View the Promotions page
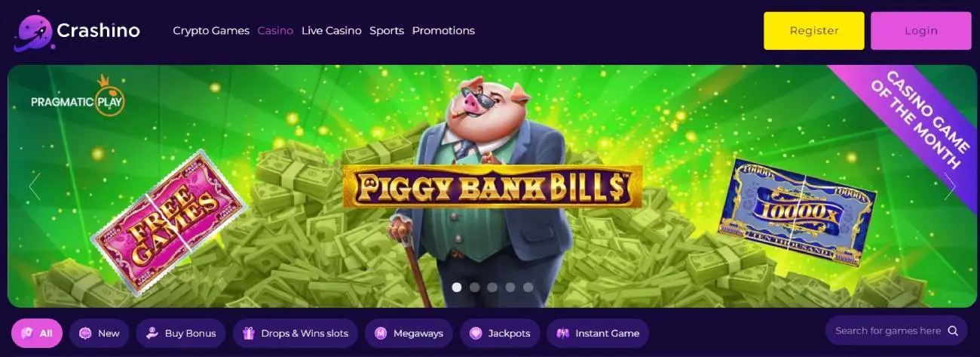Viewport: 980px width, 357px height. click(x=443, y=31)
